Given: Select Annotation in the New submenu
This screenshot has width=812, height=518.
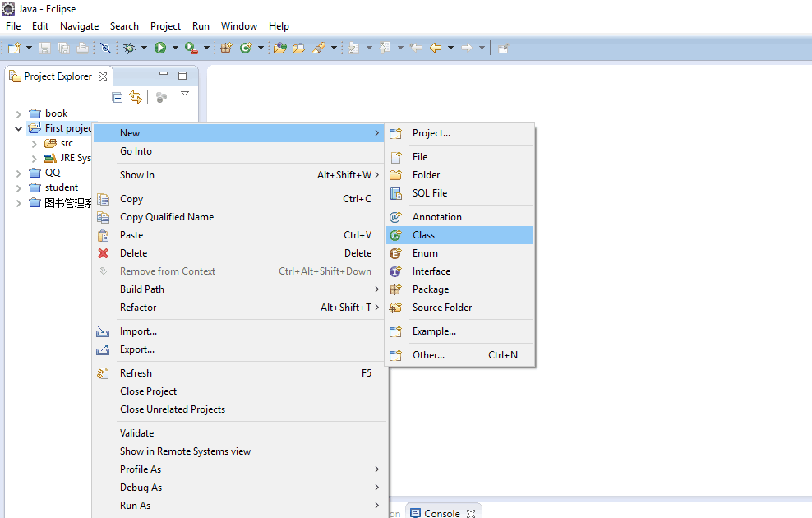Looking at the screenshot, I should pos(459,217).
